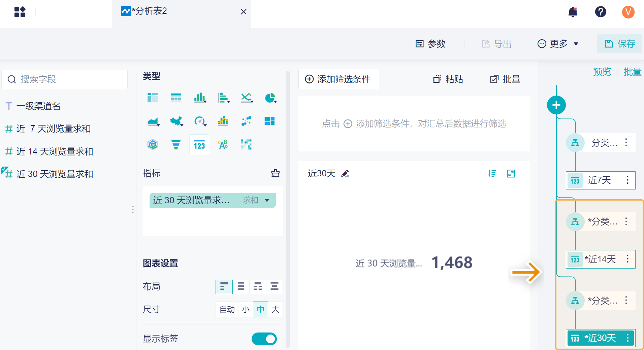Choose the horizontal bar chart type
The image size is (644, 350).
223,98
